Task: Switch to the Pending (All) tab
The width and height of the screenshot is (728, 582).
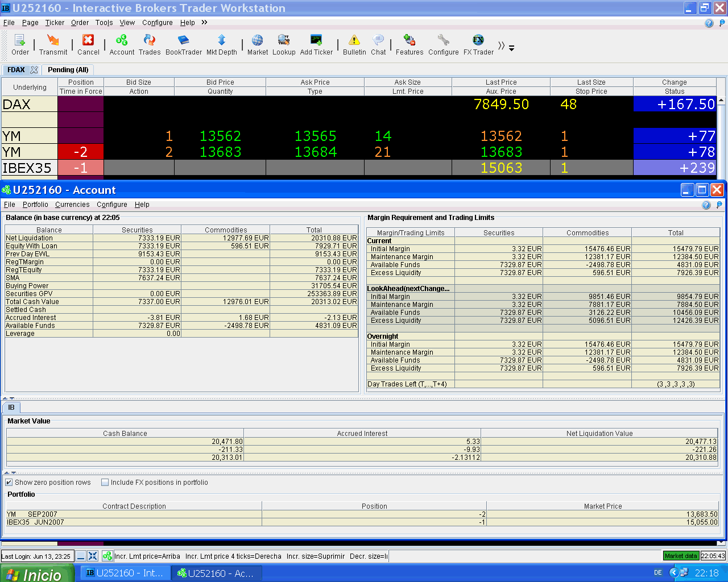Action: (68, 70)
